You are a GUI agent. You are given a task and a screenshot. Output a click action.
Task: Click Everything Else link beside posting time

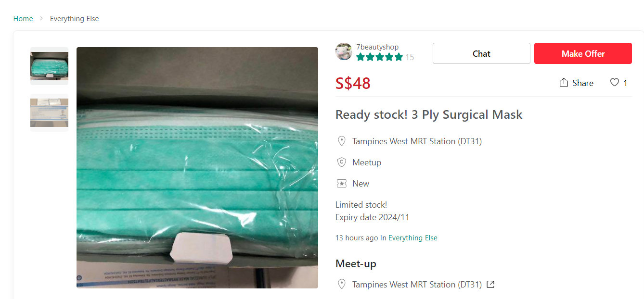(412, 238)
